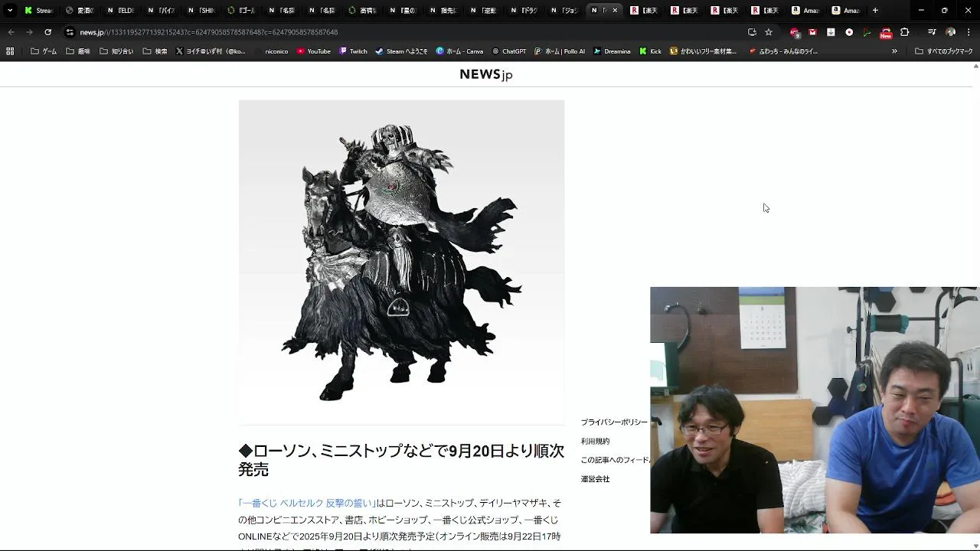Open the 検索 bookmark folder
980x551 pixels.
[155, 51]
